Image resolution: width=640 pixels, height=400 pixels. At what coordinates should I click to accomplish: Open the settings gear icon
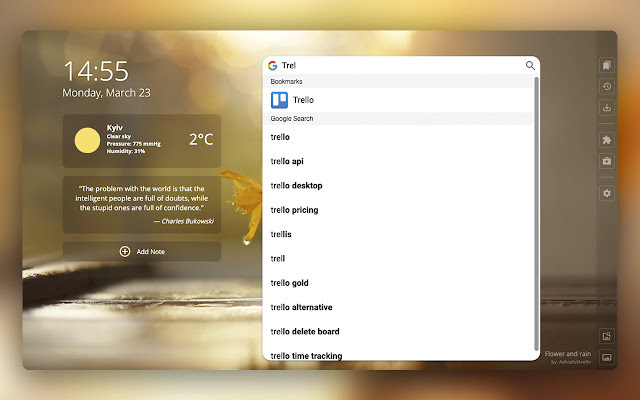click(607, 193)
